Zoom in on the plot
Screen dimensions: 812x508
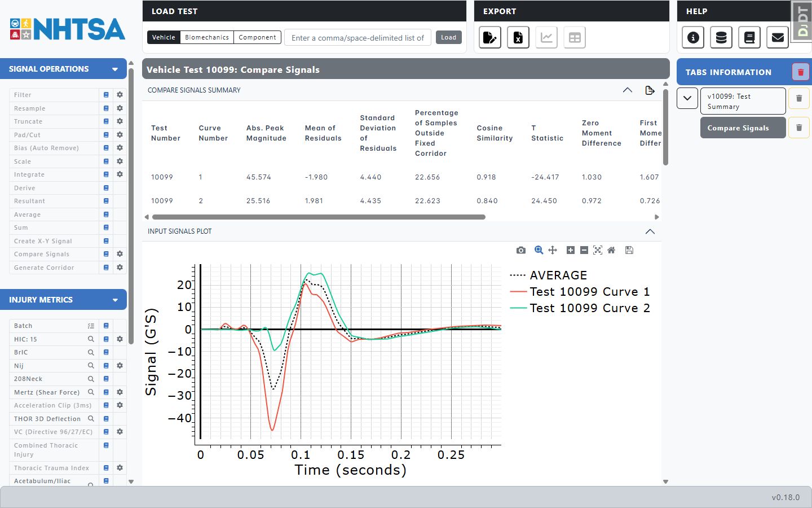click(x=571, y=250)
